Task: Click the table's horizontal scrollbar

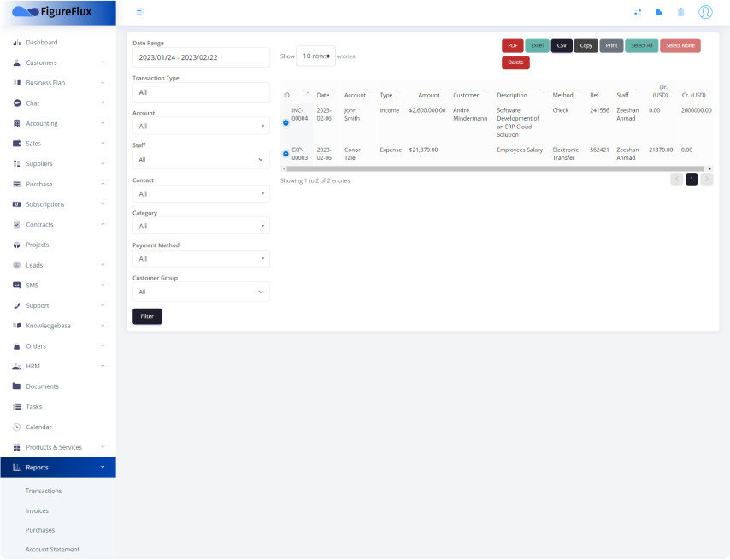Action: (496, 168)
